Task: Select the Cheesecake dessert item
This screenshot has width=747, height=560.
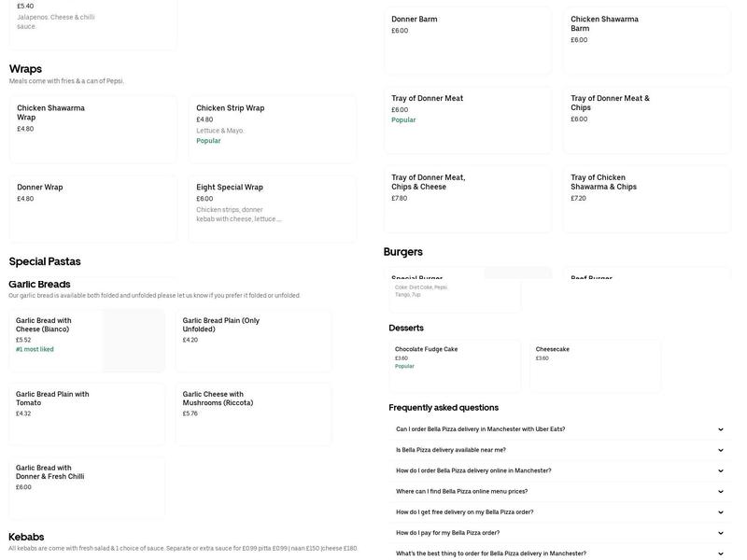Action: 595,366
